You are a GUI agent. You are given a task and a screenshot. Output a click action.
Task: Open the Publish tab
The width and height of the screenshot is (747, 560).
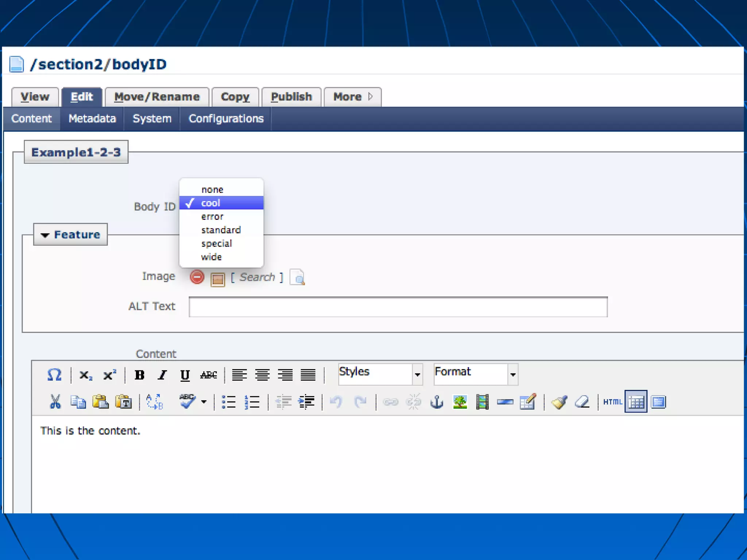tap(291, 97)
